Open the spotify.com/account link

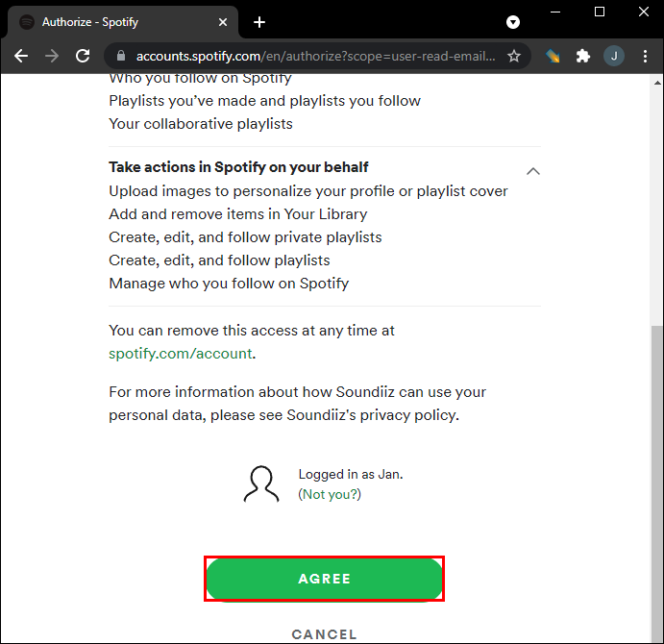(181, 353)
